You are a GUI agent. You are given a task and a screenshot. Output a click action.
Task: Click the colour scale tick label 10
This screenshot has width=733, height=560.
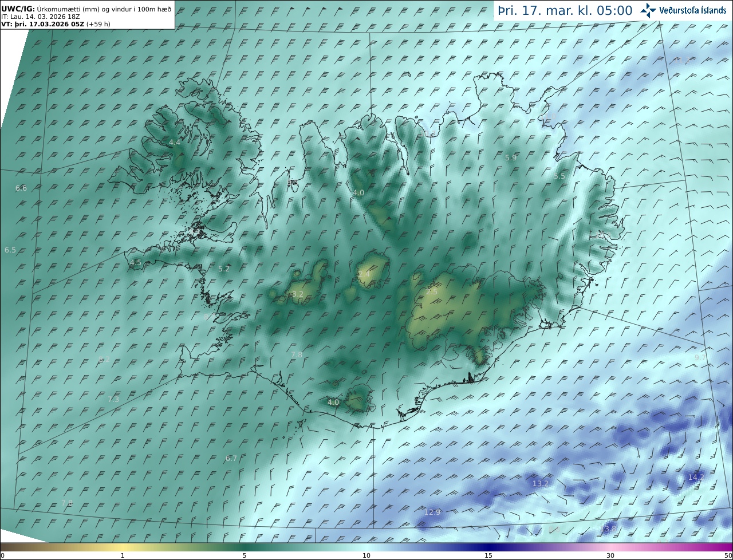[x=366, y=555]
